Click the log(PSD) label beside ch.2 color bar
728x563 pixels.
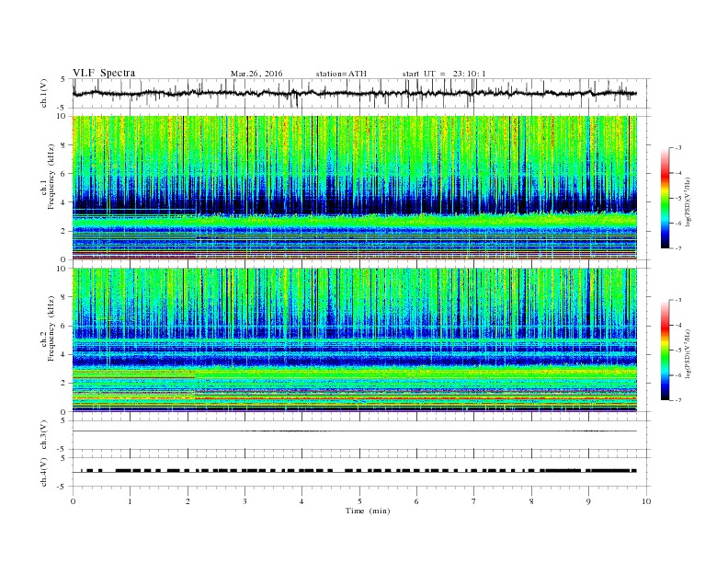coord(689,353)
